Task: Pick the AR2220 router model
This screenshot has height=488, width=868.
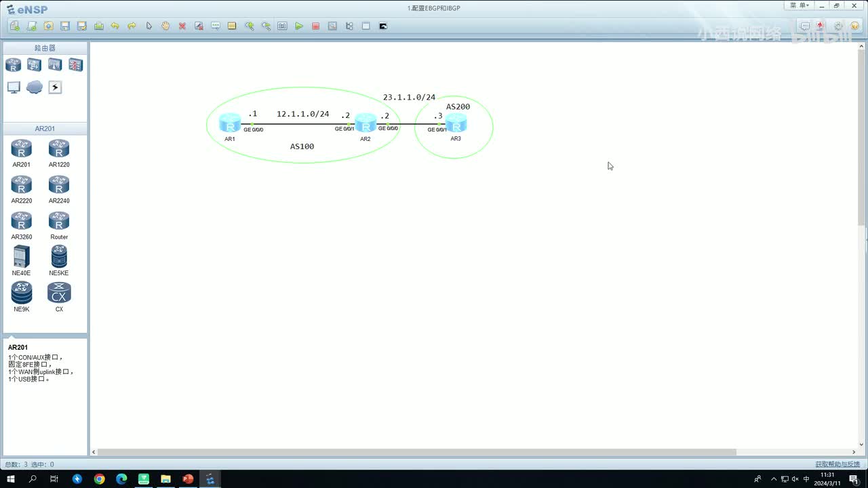Action: [x=21, y=189]
